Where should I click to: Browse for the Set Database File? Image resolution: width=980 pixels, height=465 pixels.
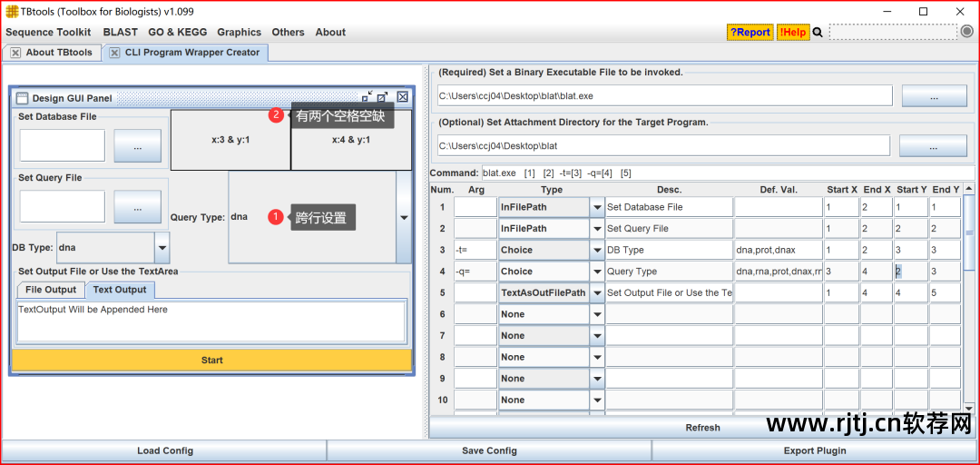(x=137, y=145)
